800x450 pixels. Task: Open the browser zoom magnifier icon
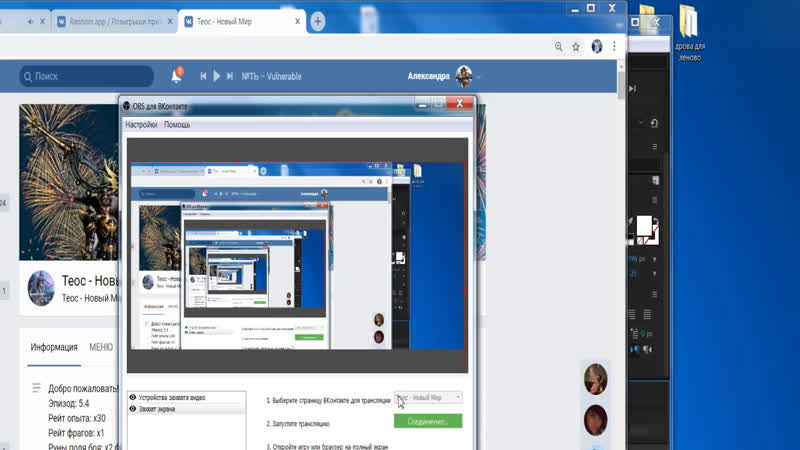coord(559,46)
